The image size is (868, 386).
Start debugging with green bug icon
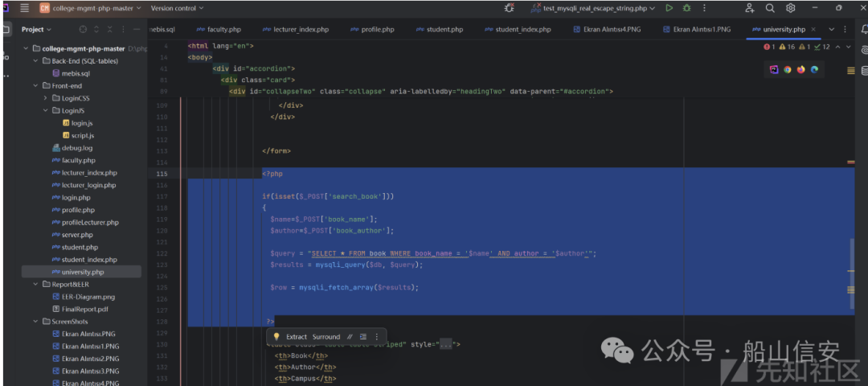(x=686, y=8)
